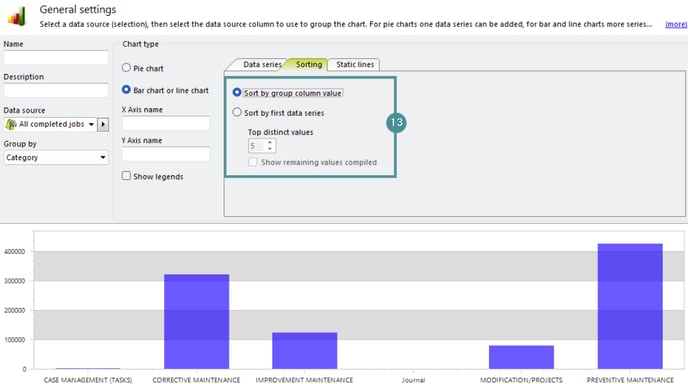Click the Y Axis name field
The width and height of the screenshot is (688, 384).
pyautogui.click(x=166, y=154)
